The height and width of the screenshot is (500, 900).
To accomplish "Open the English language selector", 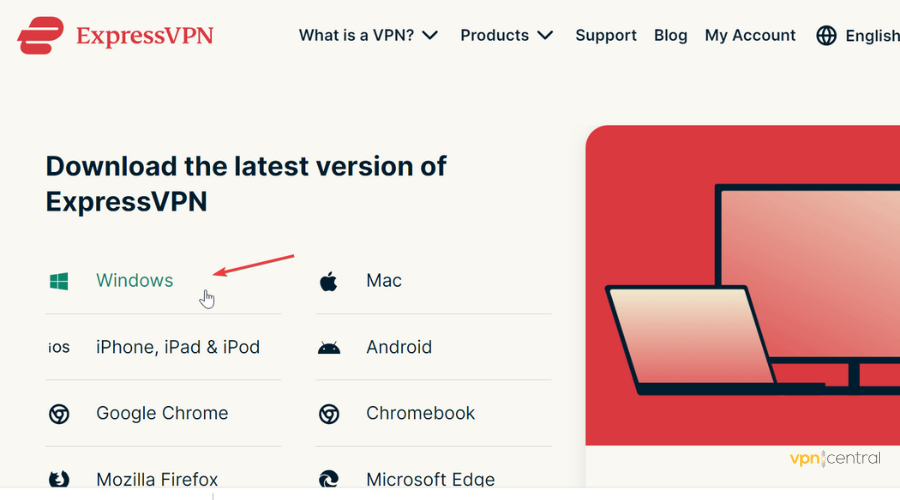I will pyautogui.click(x=871, y=36).
